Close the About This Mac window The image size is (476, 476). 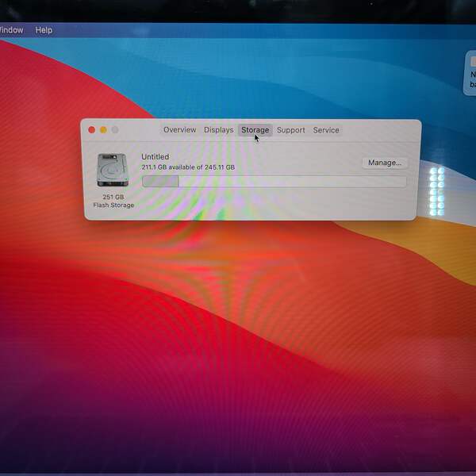click(92, 130)
